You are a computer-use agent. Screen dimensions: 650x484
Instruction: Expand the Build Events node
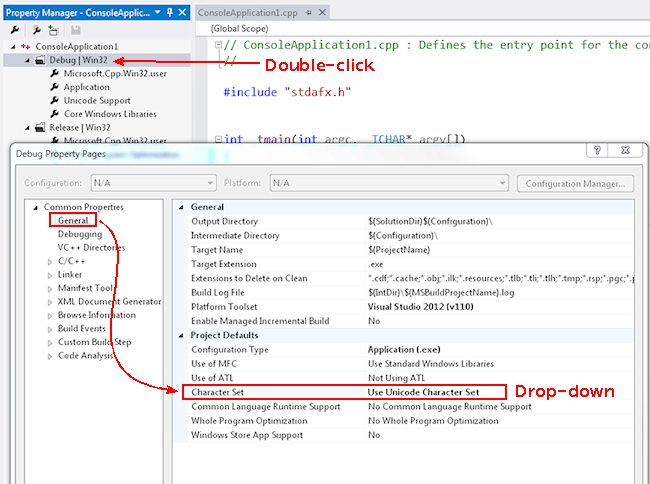[50, 329]
